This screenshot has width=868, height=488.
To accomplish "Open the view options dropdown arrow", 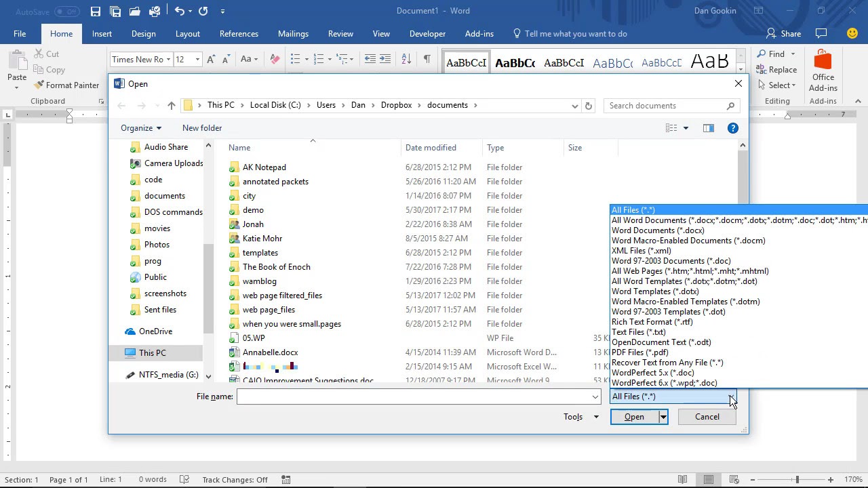I will tap(686, 128).
